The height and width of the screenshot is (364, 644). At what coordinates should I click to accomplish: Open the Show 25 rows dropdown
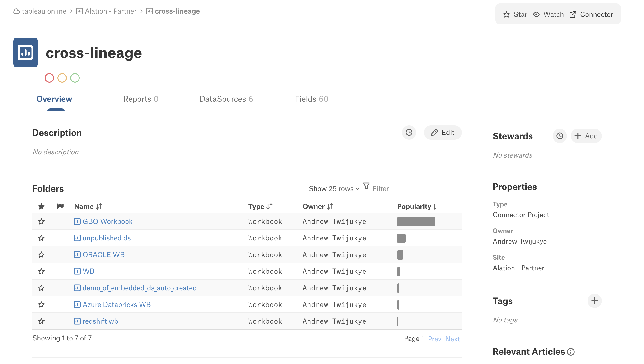334,188
